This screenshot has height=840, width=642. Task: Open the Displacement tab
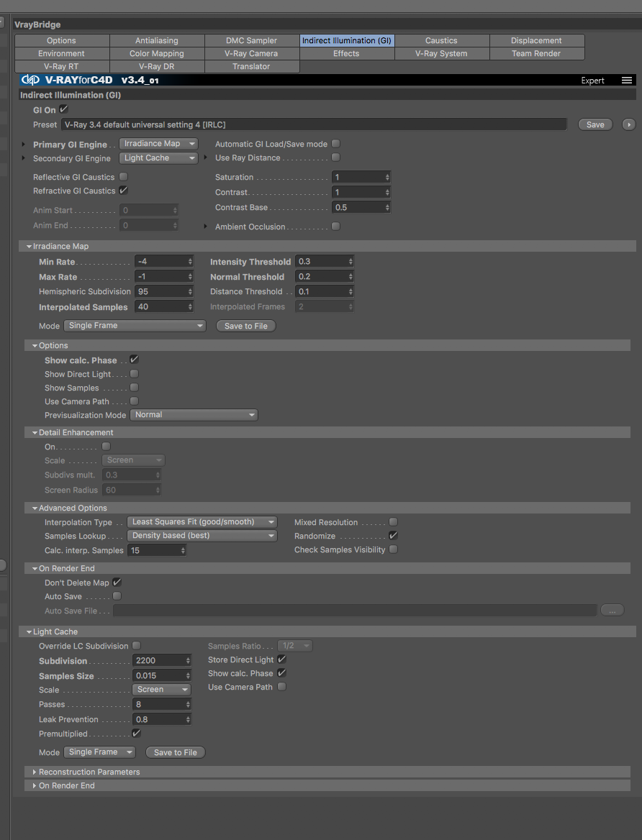coord(536,41)
